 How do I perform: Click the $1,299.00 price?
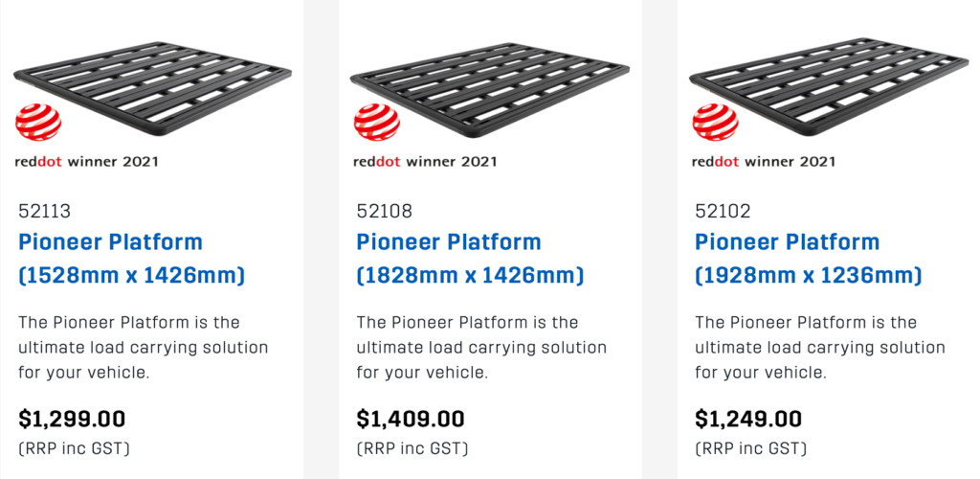click(72, 419)
